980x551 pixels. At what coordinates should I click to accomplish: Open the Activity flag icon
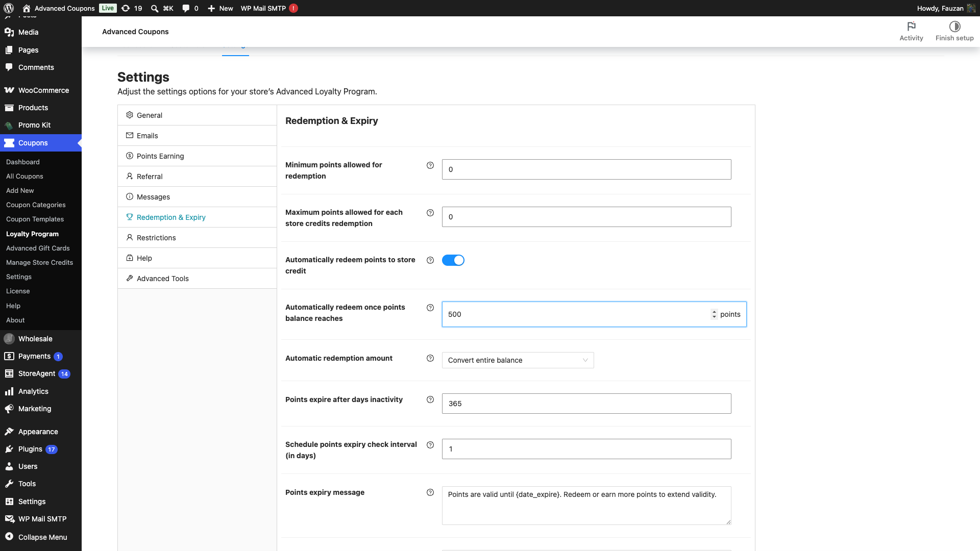911,27
